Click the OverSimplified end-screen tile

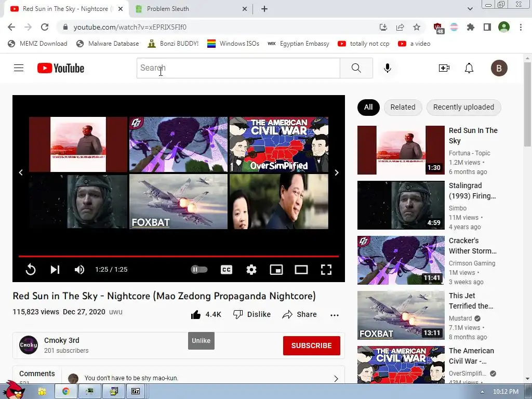[279, 144]
